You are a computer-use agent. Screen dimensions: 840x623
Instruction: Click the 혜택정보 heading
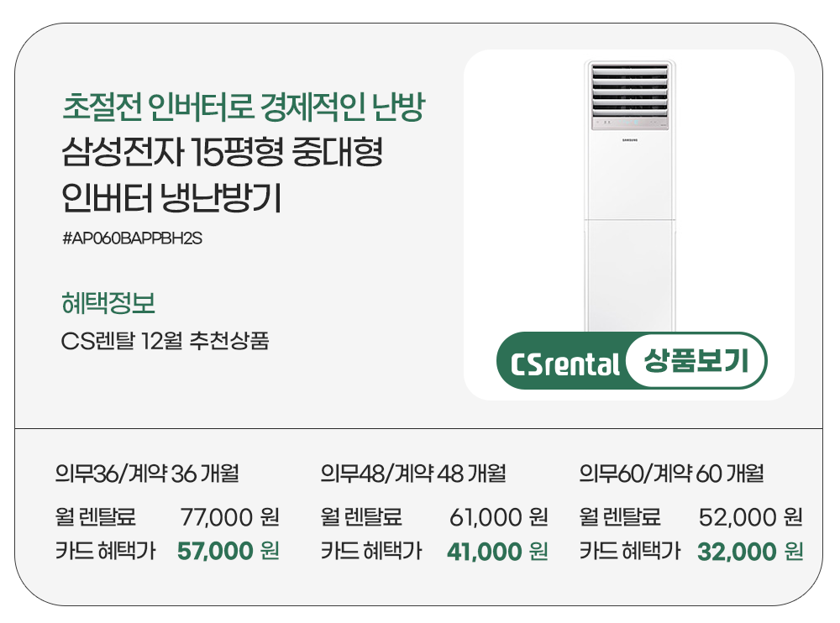click(x=108, y=301)
